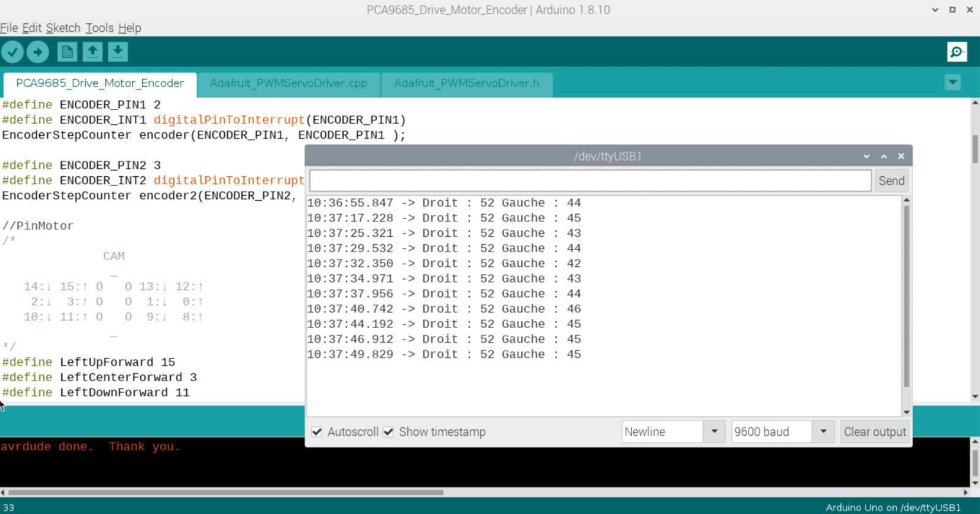Expand the Newline line-ending dropdown

click(714, 432)
